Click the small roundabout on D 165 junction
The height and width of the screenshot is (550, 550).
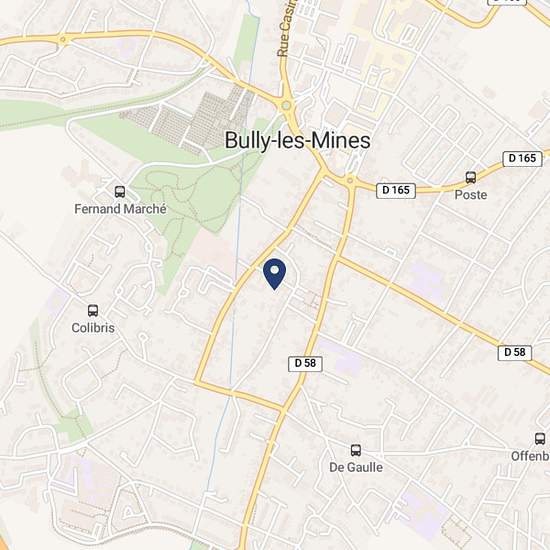(350, 181)
